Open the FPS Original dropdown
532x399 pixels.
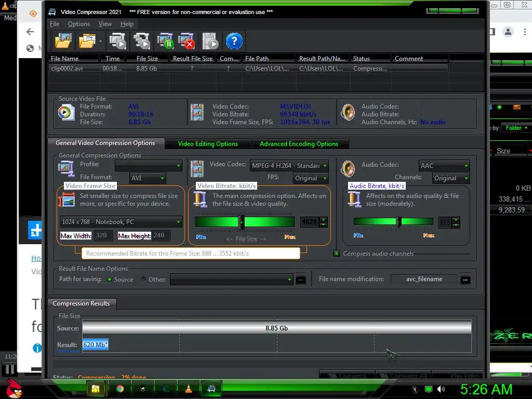coord(311,178)
